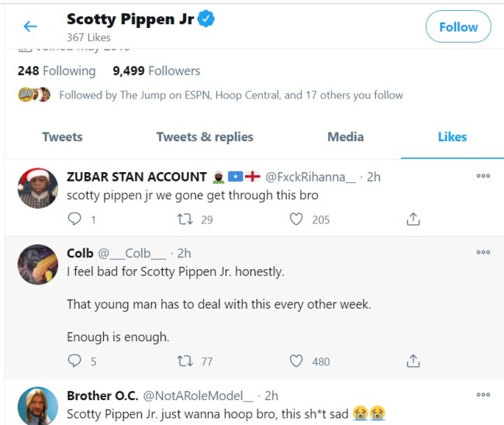Open the Tweets & replies tab

[205, 136]
